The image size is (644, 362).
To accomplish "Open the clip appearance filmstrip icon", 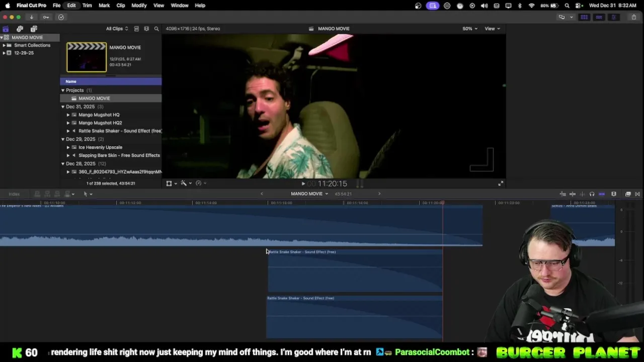I will point(614,194).
